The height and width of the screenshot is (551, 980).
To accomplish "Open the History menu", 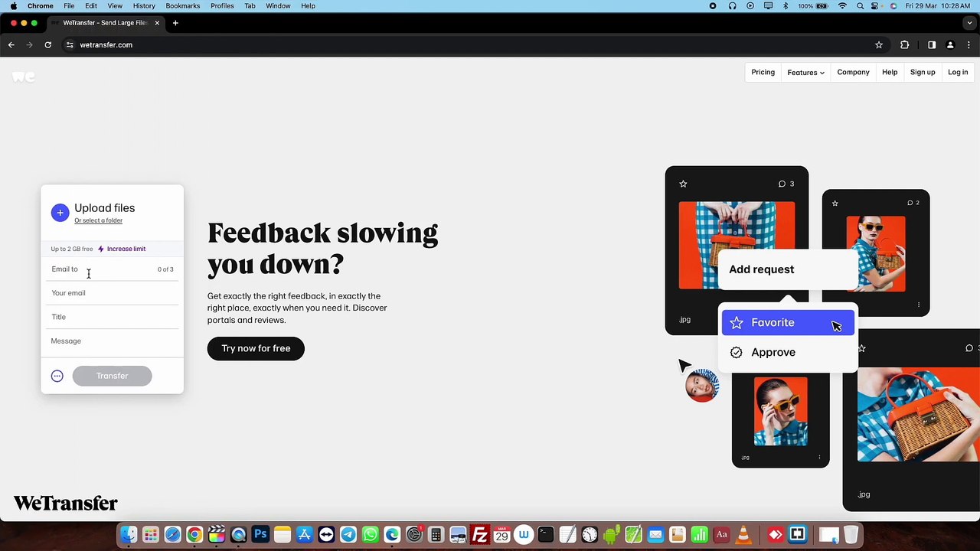I will 144,6.
